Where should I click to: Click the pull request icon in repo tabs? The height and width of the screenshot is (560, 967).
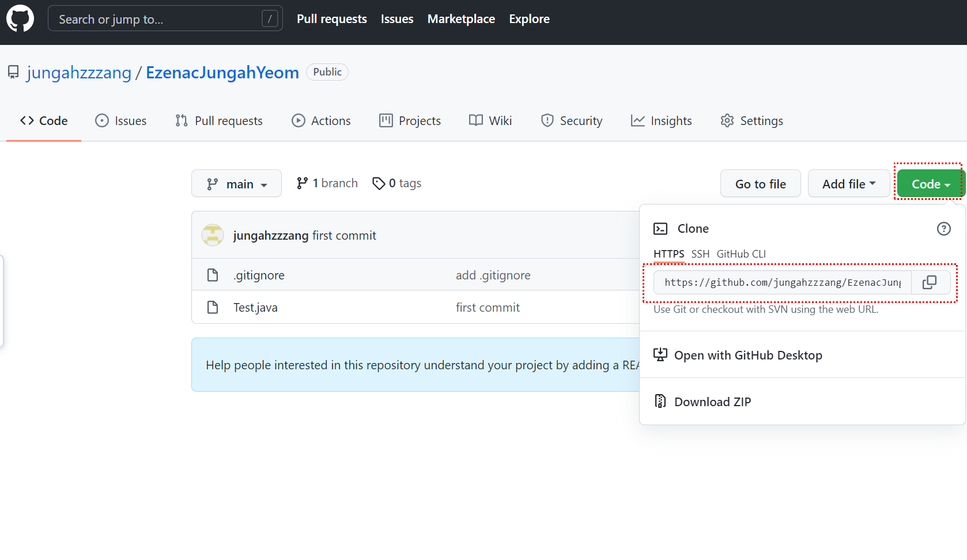tap(182, 120)
